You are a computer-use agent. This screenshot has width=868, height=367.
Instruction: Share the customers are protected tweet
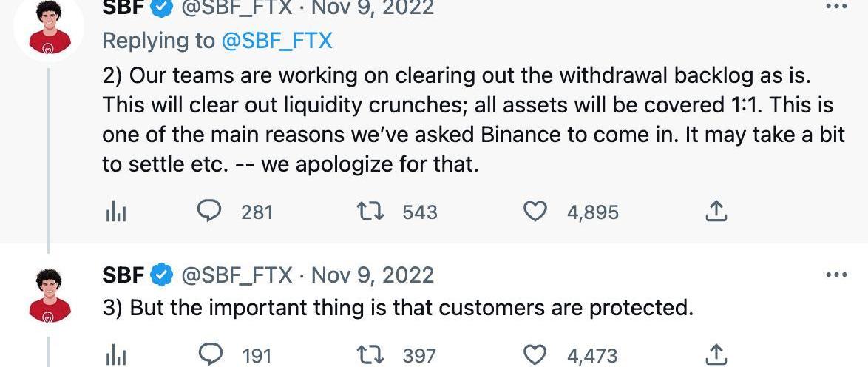point(715,354)
